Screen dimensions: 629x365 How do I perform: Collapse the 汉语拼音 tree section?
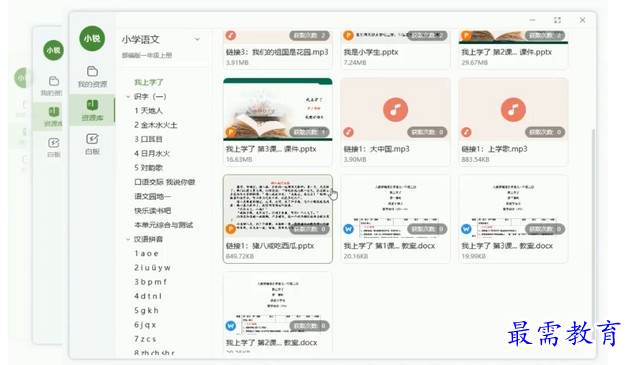(128, 239)
